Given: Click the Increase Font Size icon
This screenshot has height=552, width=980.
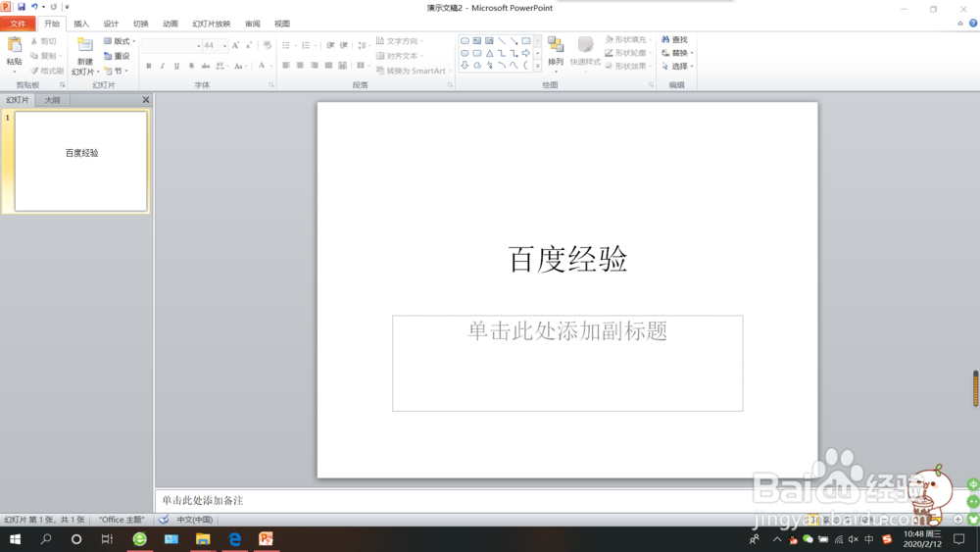Looking at the screenshot, I should click(235, 46).
